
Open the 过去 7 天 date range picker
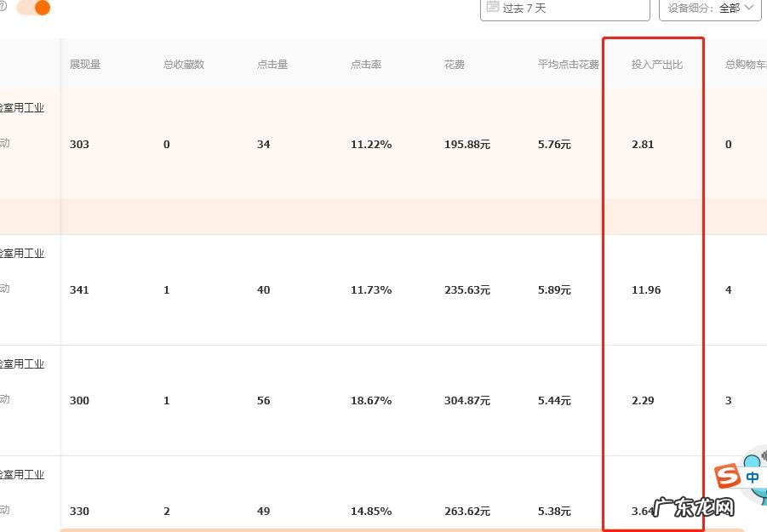click(564, 9)
